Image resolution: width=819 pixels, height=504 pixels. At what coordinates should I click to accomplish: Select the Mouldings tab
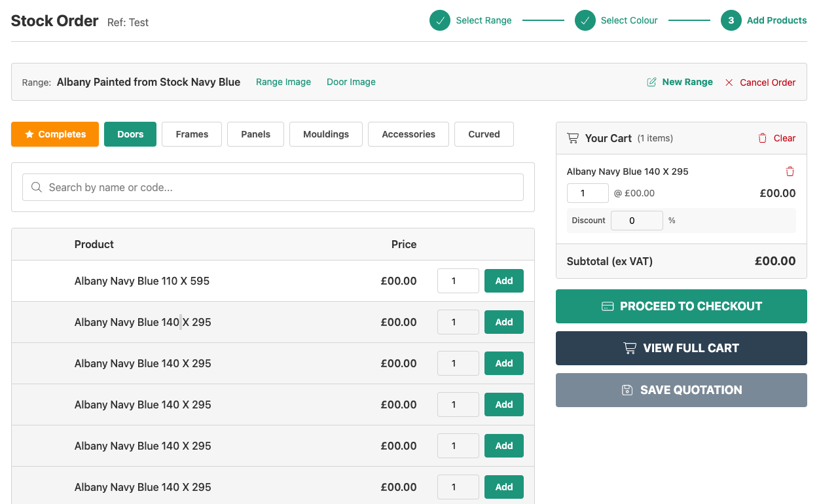pyautogui.click(x=326, y=134)
